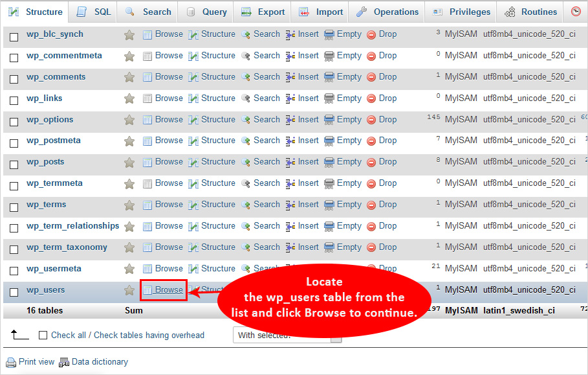Select the wp_blc_synch row checkbox
Image resolution: width=588 pixels, height=375 pixels.
pyautogui.click(x=14, y=37)
